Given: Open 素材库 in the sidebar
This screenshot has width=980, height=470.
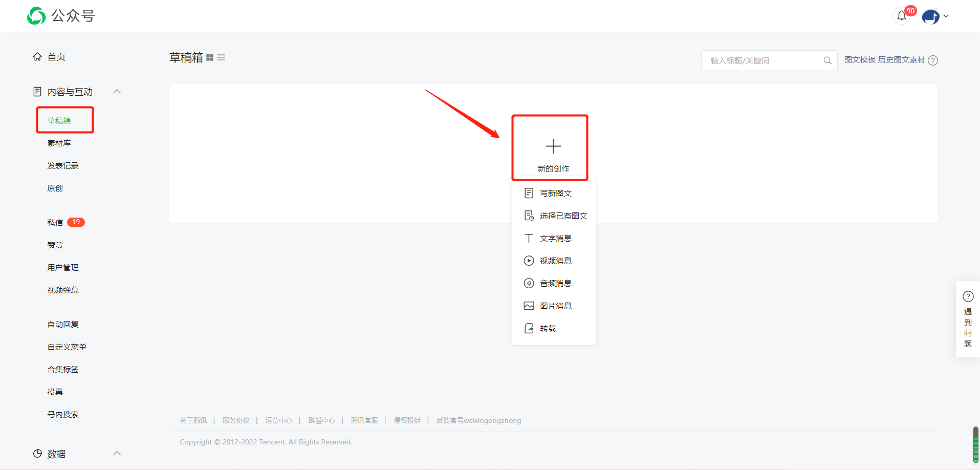Looking at the screenshot, I should point(59,143).
